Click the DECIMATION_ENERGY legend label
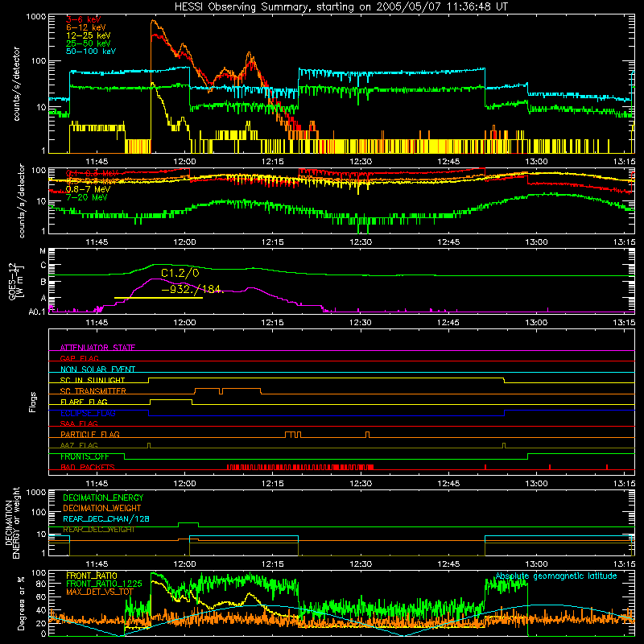The image size is (644, 644). (103, 497)
